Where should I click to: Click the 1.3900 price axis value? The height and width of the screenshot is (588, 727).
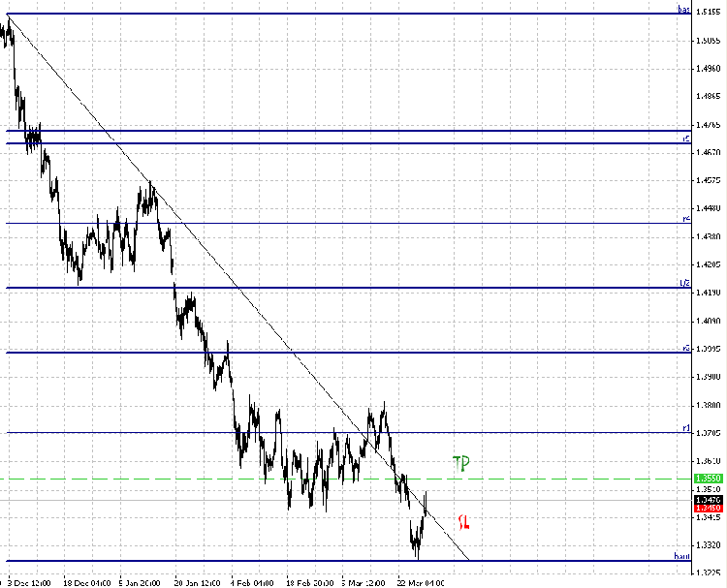(x=709, y=377)
